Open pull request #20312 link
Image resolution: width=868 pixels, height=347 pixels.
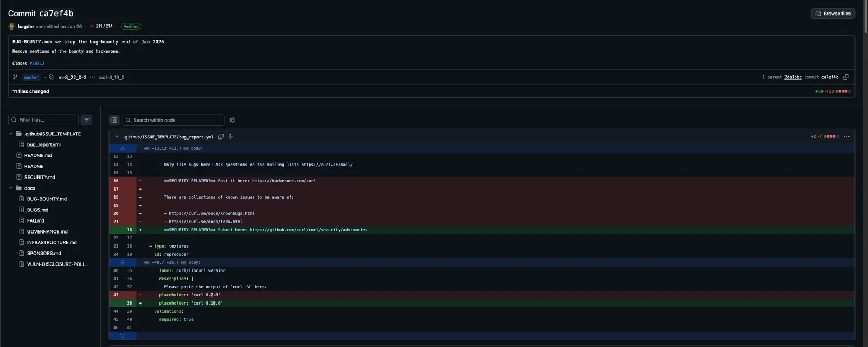[37, 64]
